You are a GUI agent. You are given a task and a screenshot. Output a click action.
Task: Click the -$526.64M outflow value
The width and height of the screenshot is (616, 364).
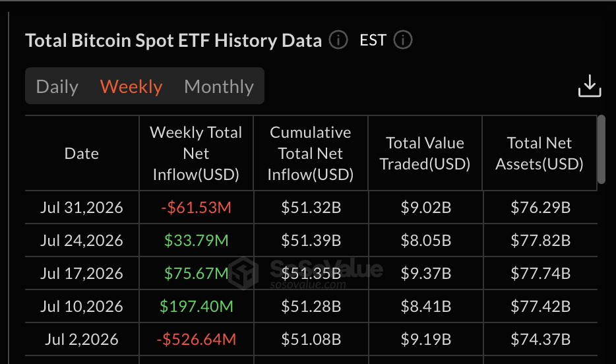coord(196,339)
